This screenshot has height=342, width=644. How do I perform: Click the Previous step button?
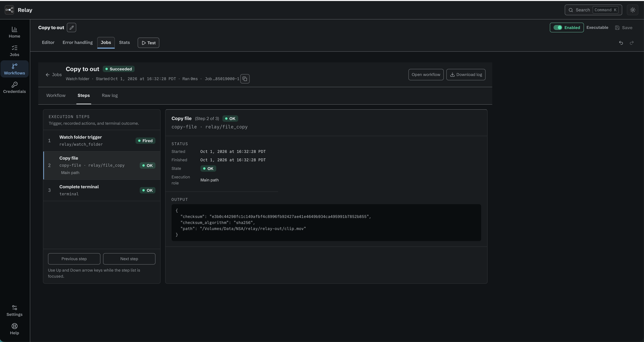74,259
